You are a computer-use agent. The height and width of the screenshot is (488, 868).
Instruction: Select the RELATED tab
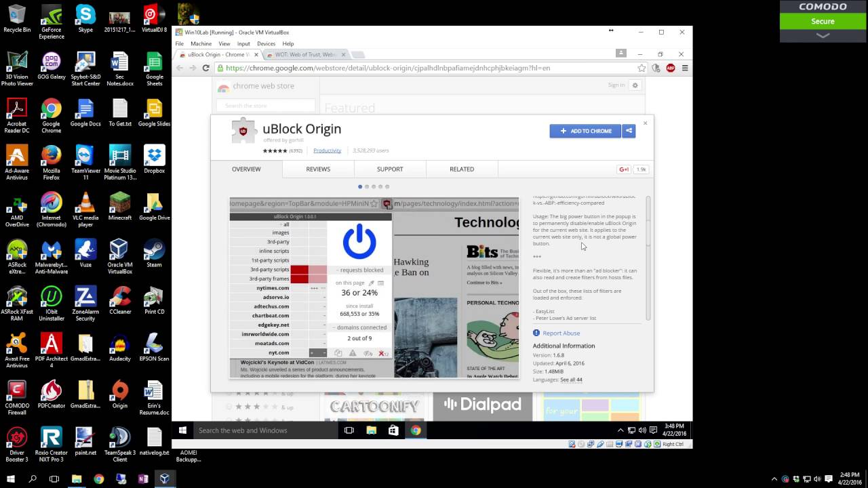coord(462,169)
